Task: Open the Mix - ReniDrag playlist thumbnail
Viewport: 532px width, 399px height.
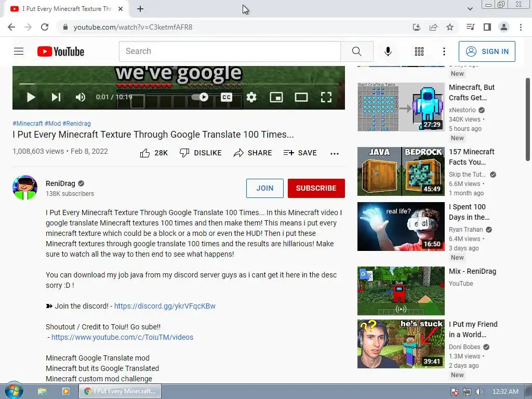Action: point(401,291)
